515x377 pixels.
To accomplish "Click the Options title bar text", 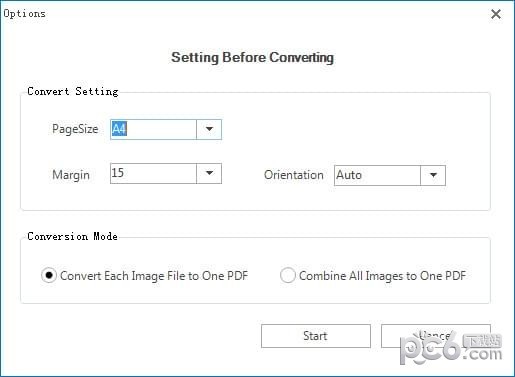I will (24, 14).
